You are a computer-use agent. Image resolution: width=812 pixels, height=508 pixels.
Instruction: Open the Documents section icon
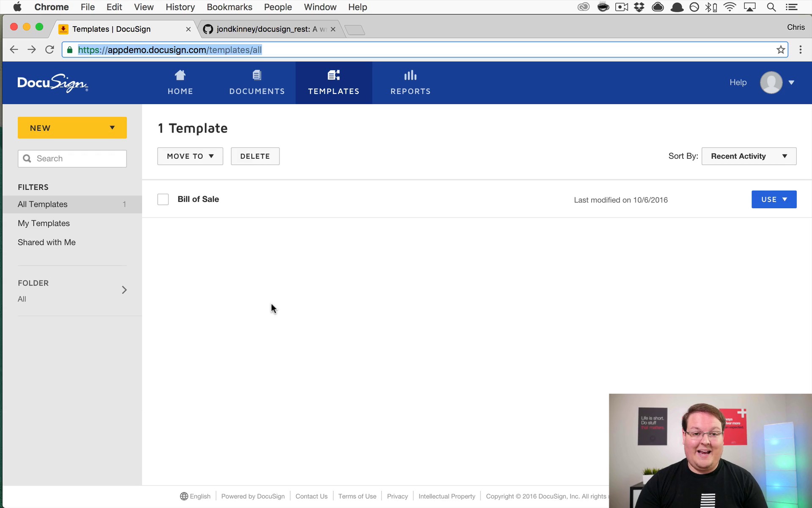(x=257, y=75)
